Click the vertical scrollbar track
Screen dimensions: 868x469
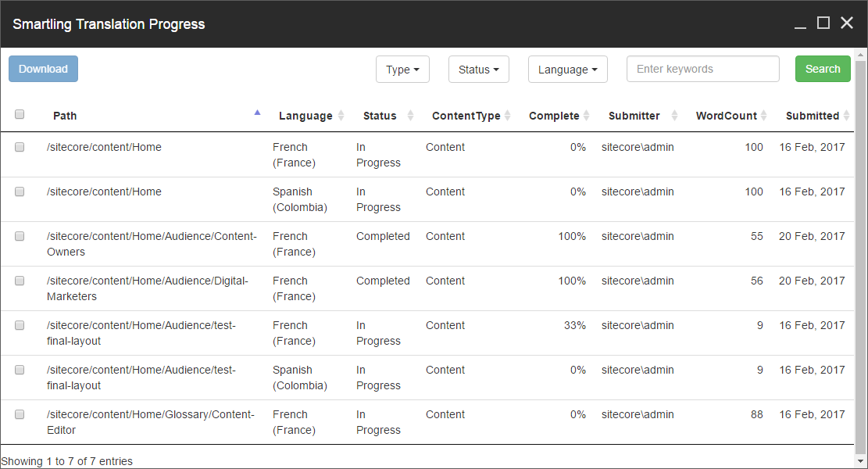(x=861, y=258)
